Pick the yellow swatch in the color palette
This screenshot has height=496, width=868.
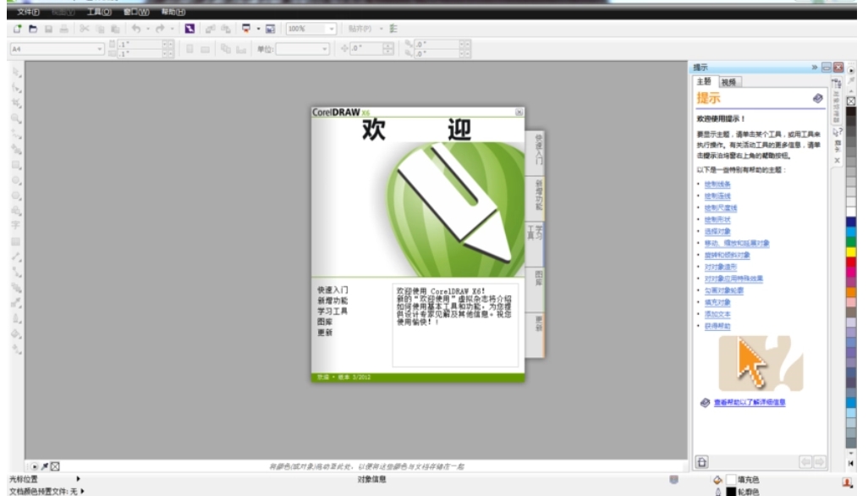pyautogui.click(x=851, y=252)
